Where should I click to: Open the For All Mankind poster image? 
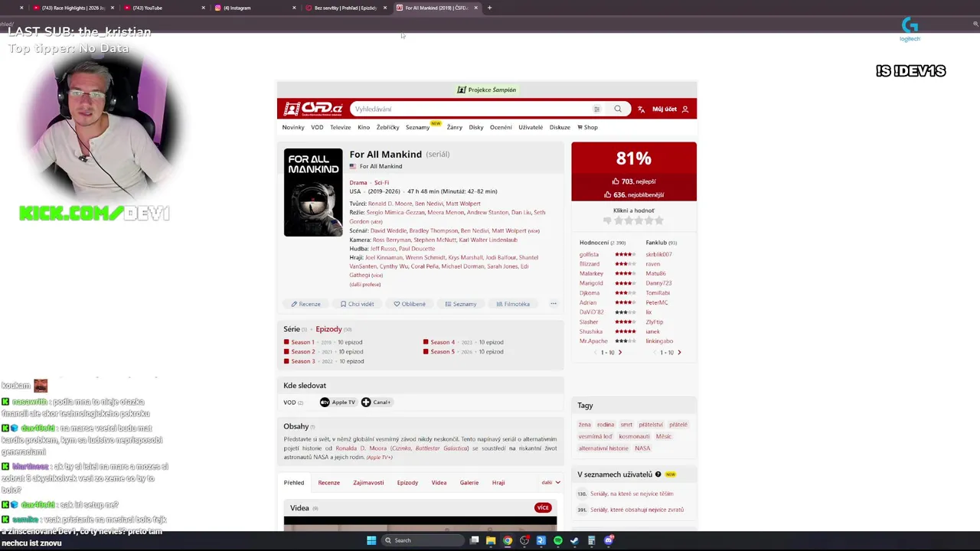[313, 193]
